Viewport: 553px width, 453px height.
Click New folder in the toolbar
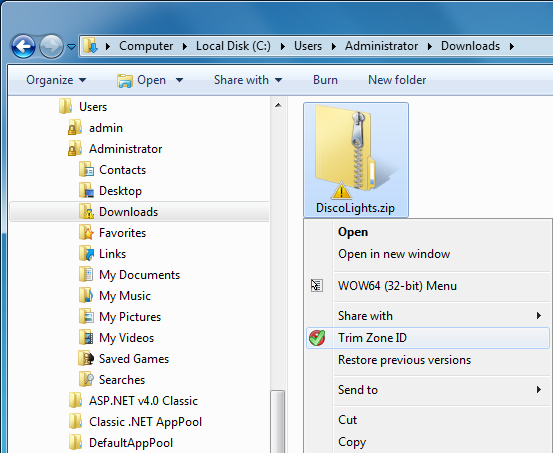(397, 80)
